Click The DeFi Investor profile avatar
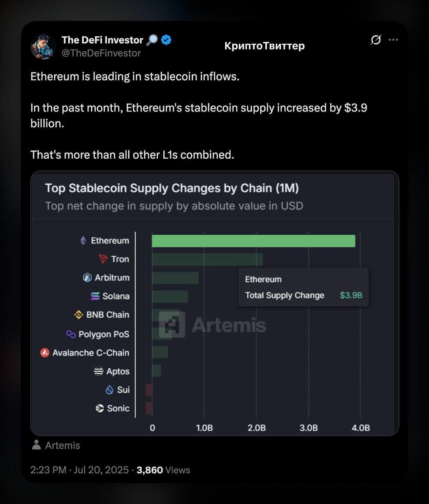Screen dimensions: 429x504 coord(43,46)
